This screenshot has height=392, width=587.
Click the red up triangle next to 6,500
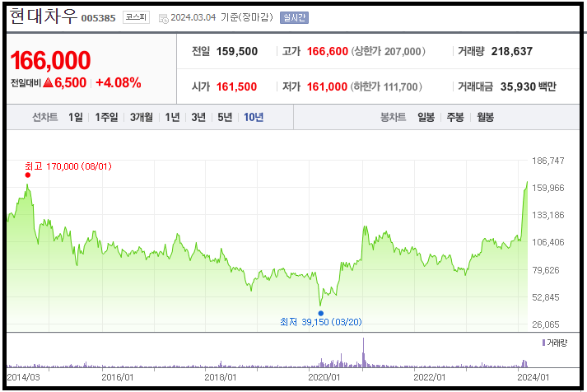(48, 82)
